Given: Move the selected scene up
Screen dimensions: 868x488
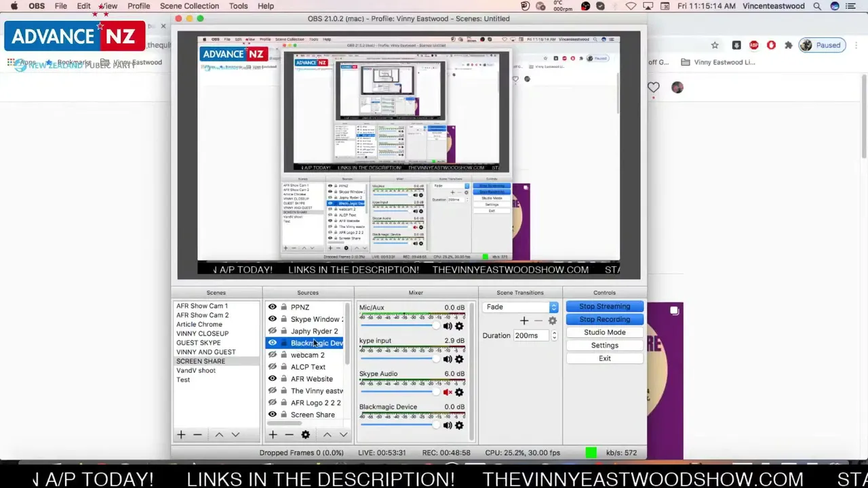Looking at the screenshot, I should click(219, 434).
